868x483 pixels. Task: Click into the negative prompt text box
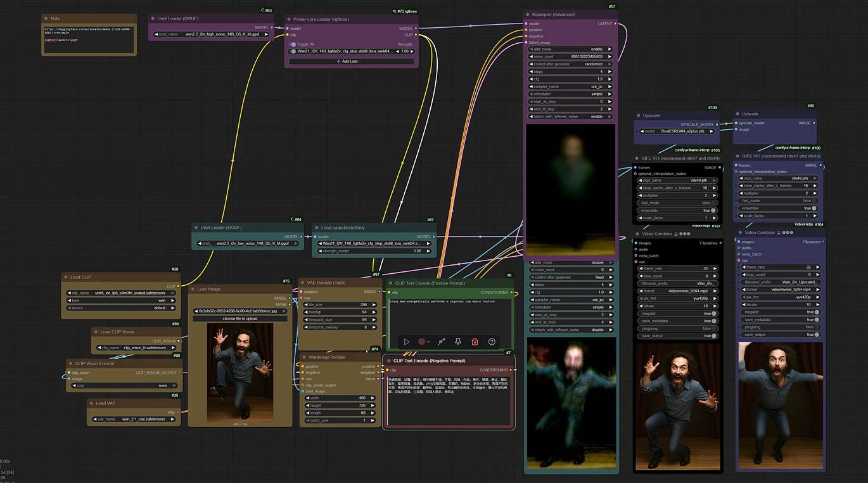(449, 401)
